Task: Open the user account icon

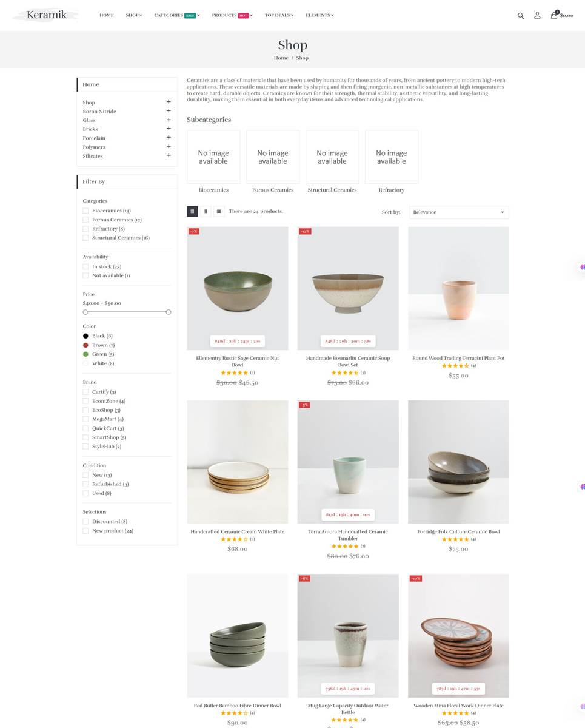Action: 537,15
